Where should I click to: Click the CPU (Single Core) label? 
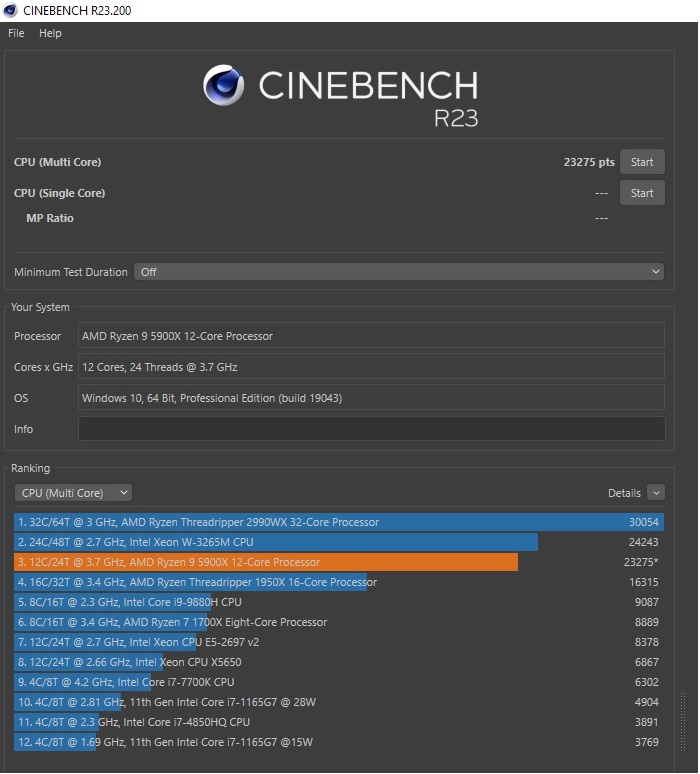click(59, 193)
